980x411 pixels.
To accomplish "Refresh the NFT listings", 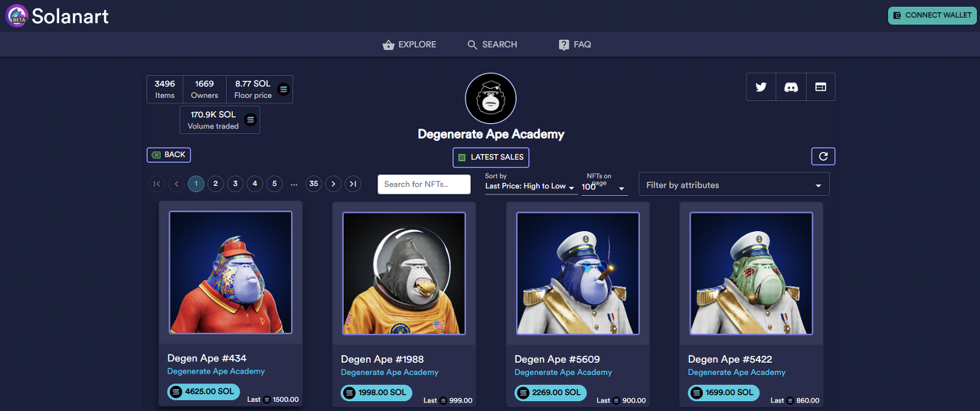I will (x=823, y=156).
